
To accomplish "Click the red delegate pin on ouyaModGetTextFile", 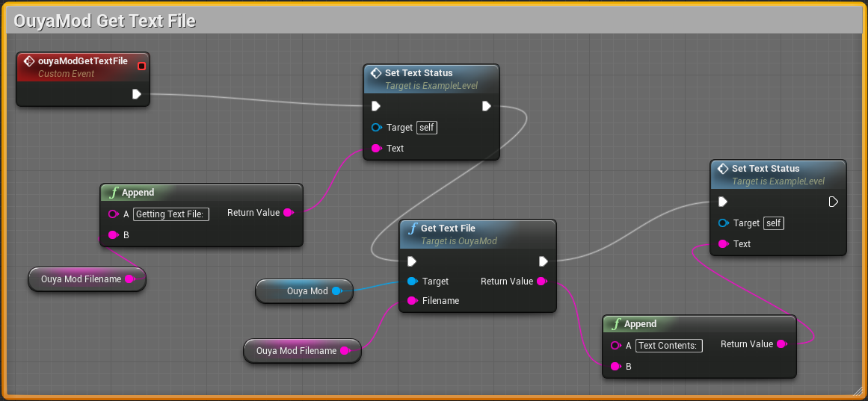I will [x=141, y=66].
